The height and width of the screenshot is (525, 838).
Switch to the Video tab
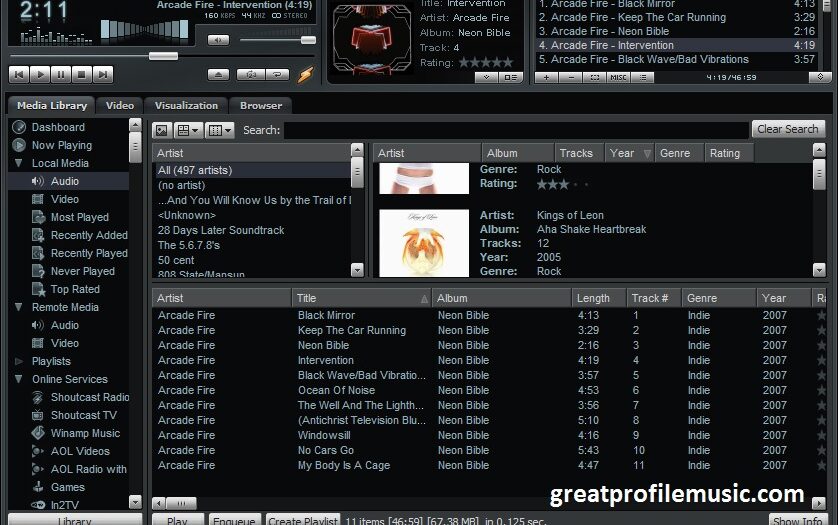tap(120, 105)
